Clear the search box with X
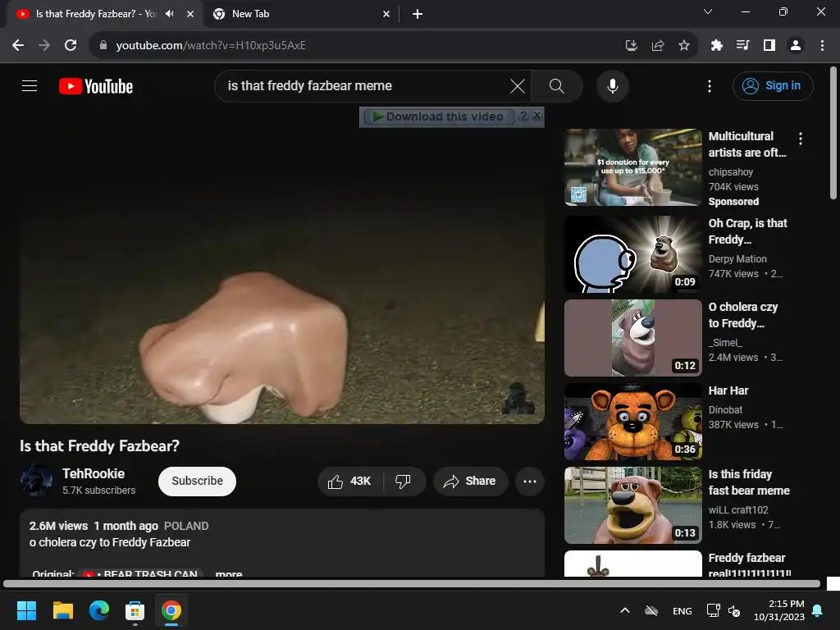 coord(517,85)
